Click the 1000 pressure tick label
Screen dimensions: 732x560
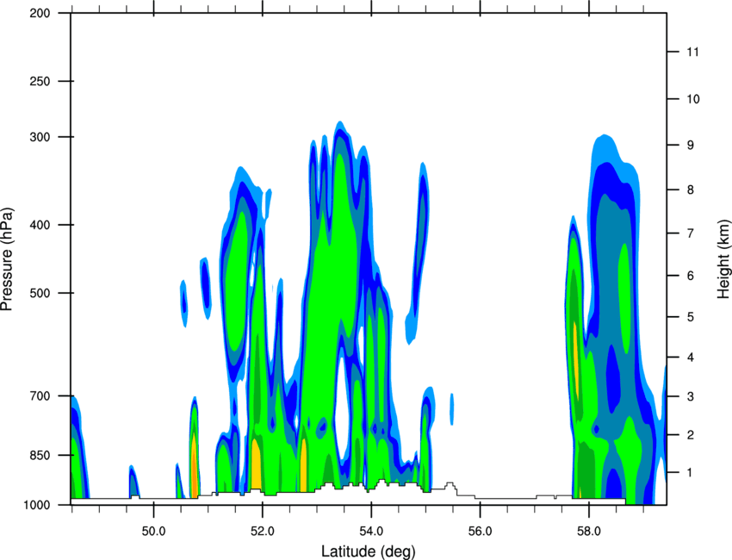click(37, 505)
